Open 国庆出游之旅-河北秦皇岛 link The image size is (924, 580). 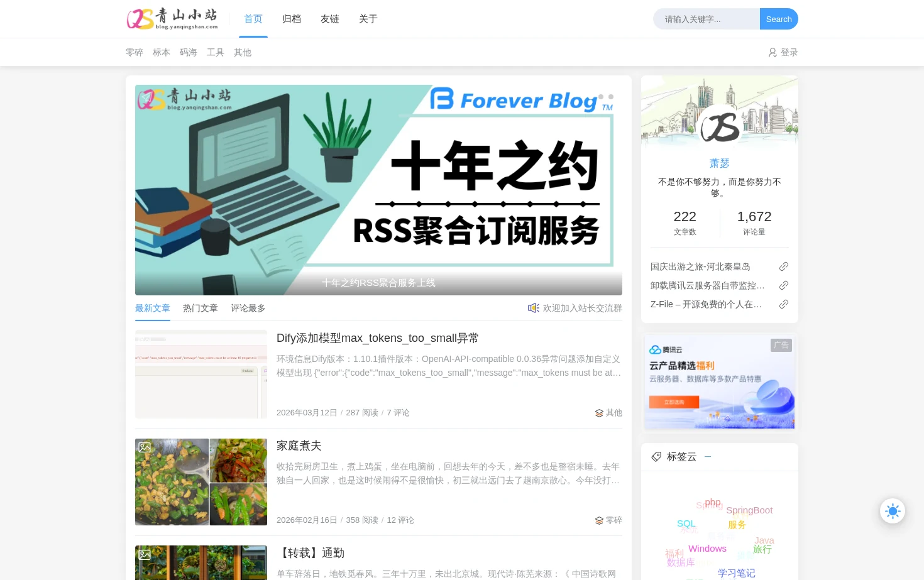click(700, 266)
